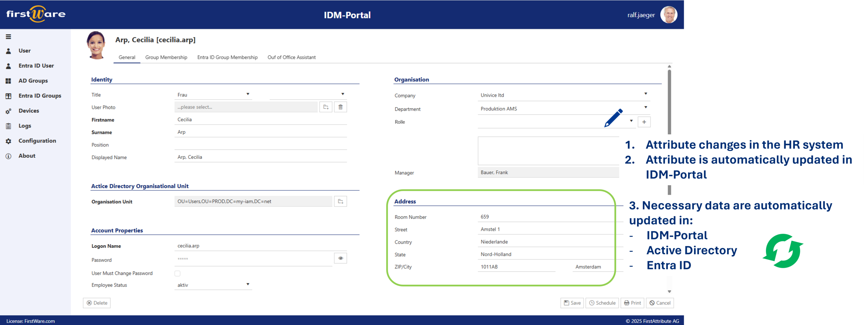Open Entra ID Group Membership tab
Screen dimensions: 868x325
[x=227, y=57]
